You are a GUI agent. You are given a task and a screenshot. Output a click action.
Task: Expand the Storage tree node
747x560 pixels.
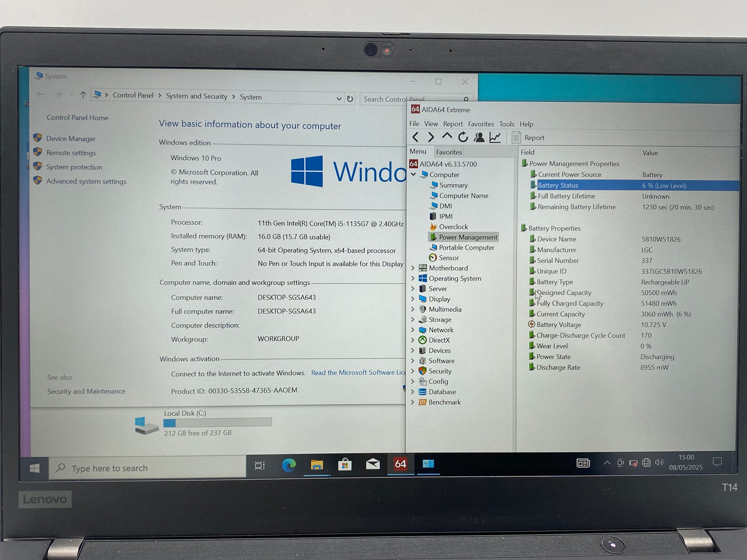pyautogui.click(x=413, y=320)
